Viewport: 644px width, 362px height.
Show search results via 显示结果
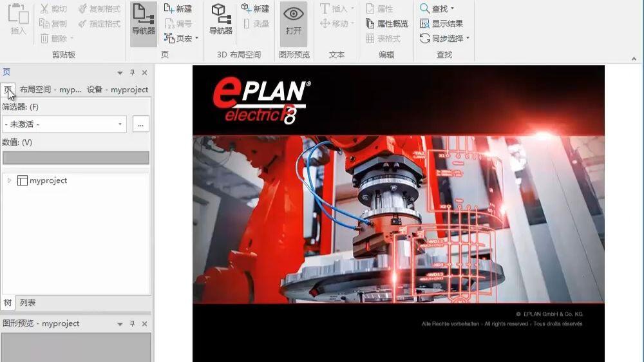[441, 23]
